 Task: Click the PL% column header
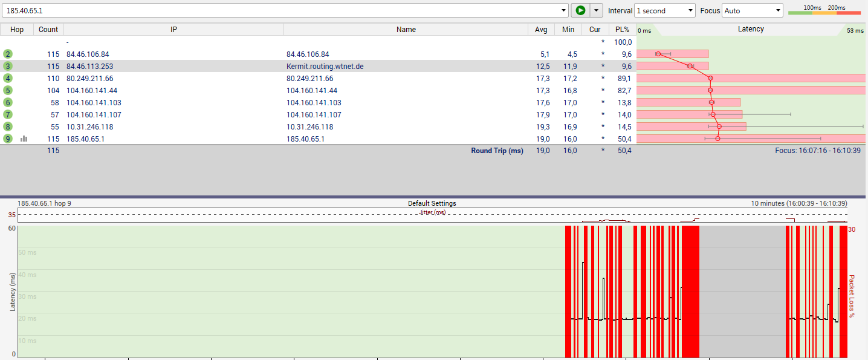point(622,30)
